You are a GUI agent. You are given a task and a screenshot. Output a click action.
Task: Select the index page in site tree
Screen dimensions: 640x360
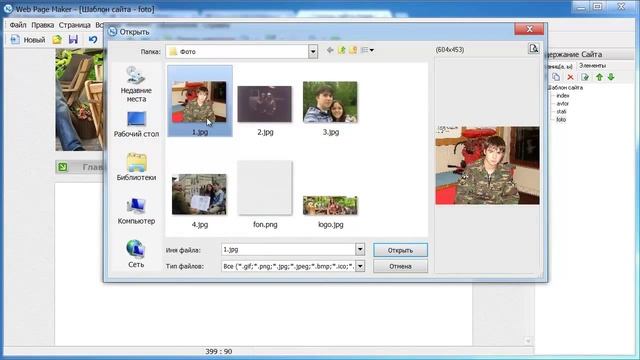[563, 96]
